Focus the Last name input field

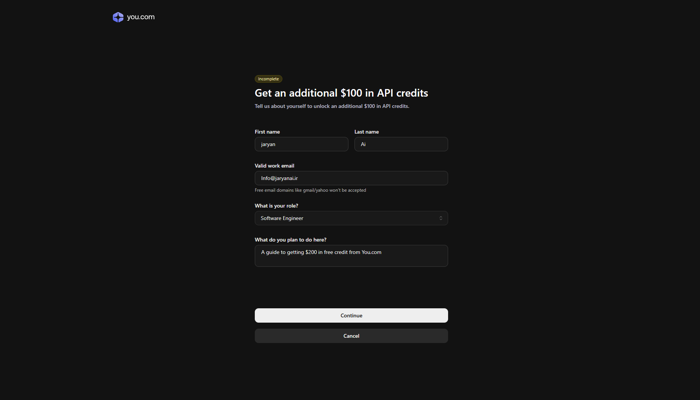click(401, 144)
